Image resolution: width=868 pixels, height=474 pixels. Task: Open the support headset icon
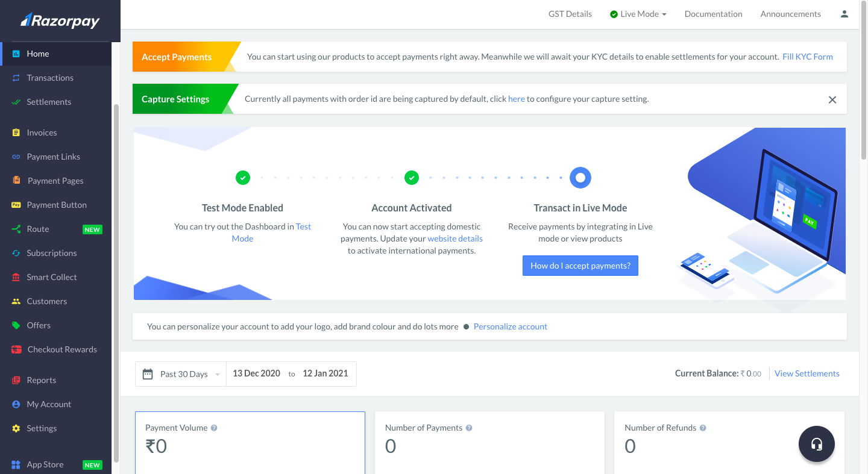coord(816,444)
